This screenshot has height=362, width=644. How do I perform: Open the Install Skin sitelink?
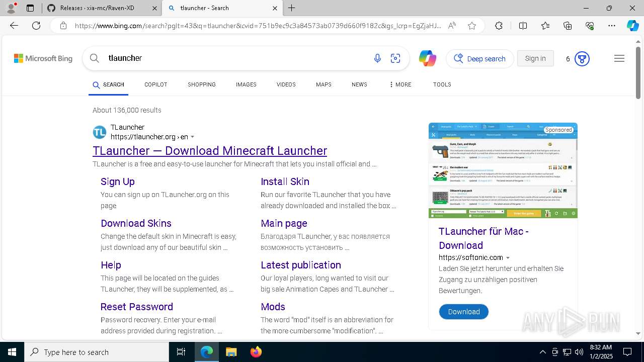coord(285,182)
